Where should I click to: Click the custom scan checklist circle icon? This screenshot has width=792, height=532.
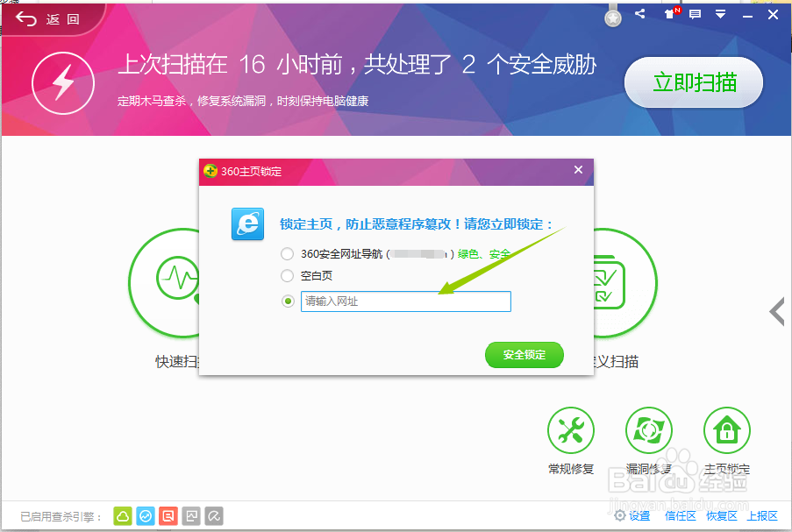click(x=625, y=283)
